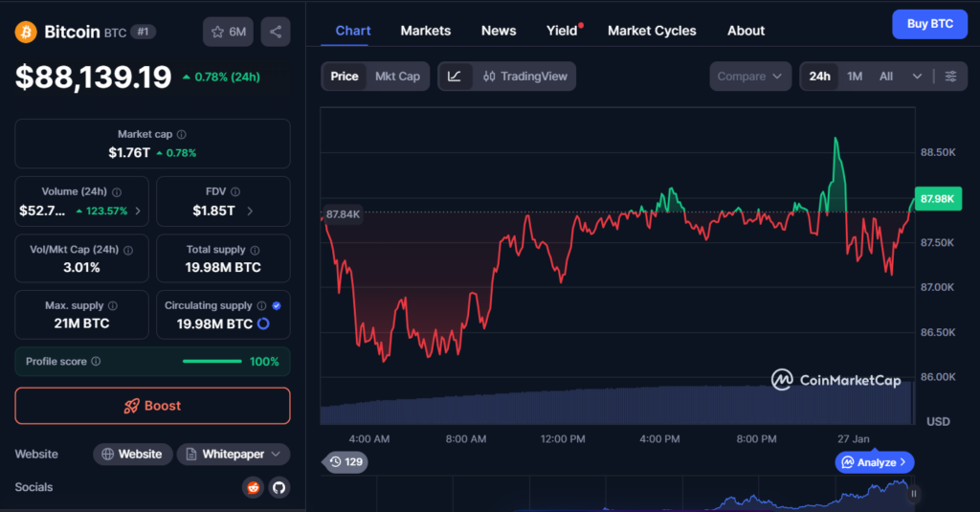
Task: Open the Whitepaper dropdown
Action: (x=233, y=454)
